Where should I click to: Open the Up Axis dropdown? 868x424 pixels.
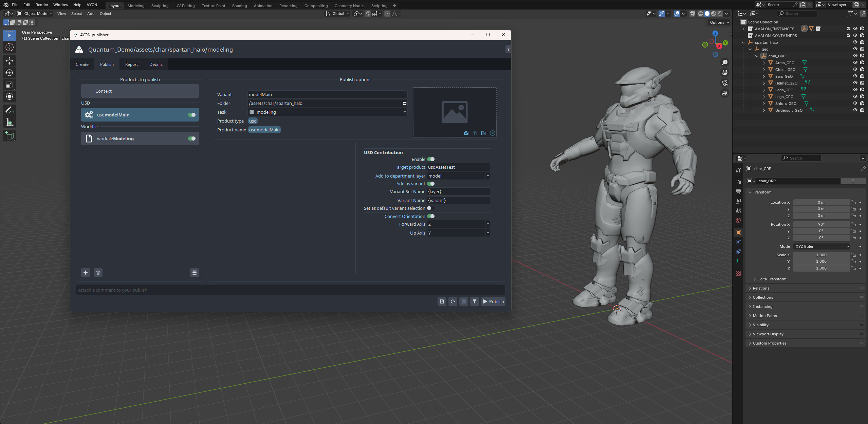[x=459, y=233]
